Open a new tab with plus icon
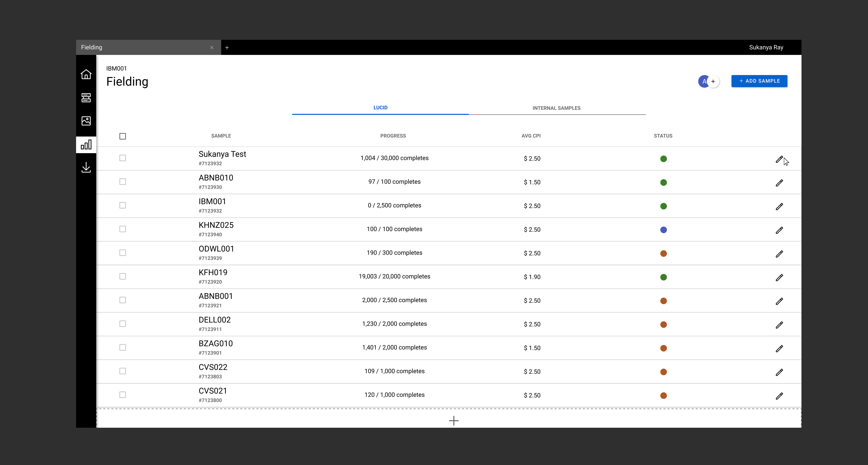Image resolution: width=868 pixels, height=465 pixels. pos(227,47)
